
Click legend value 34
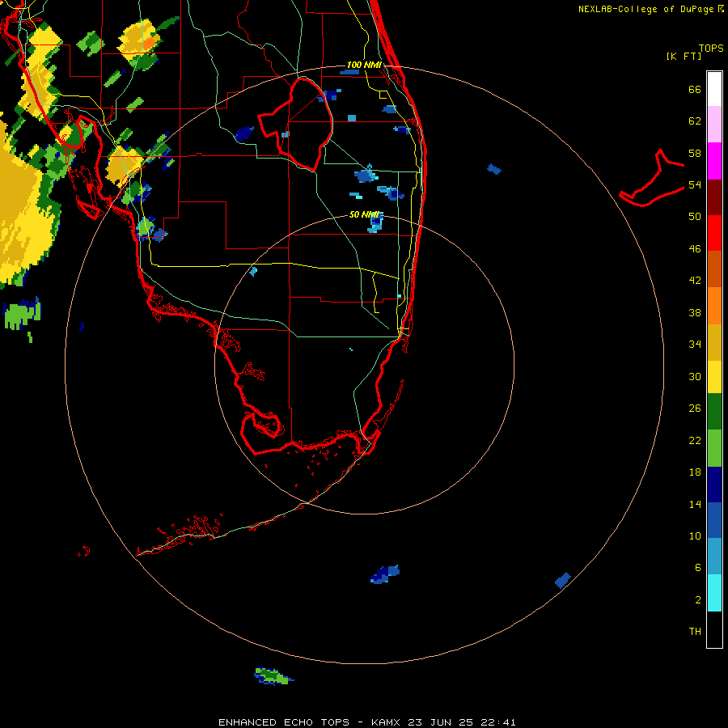pyautogui.click(x=695, y=345)
